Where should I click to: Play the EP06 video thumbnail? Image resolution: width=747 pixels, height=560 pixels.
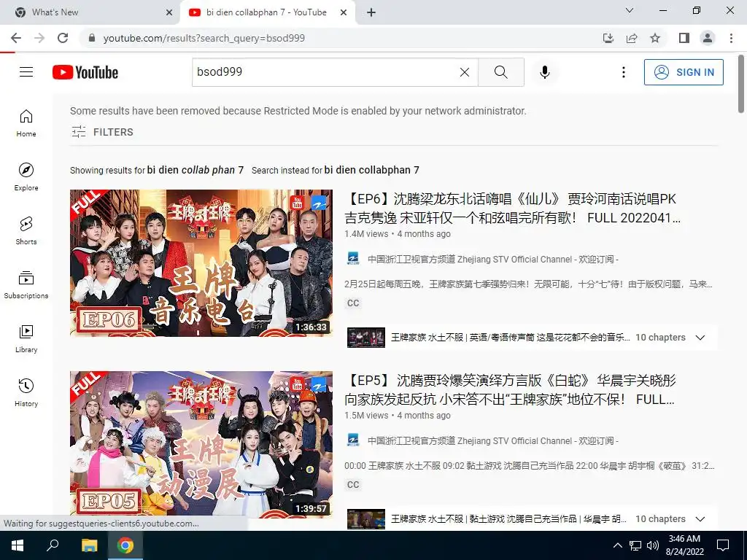click(x=201, y=262)
